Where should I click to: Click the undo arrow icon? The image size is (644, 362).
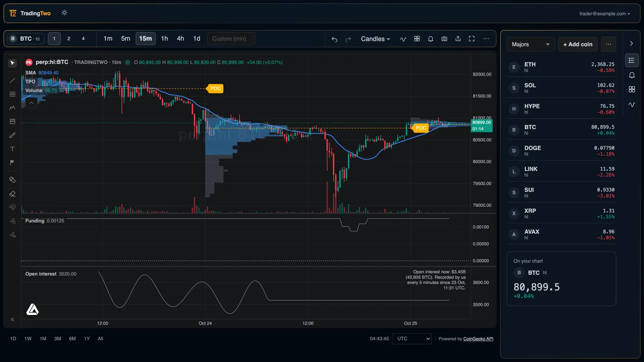tap(334, 39)
